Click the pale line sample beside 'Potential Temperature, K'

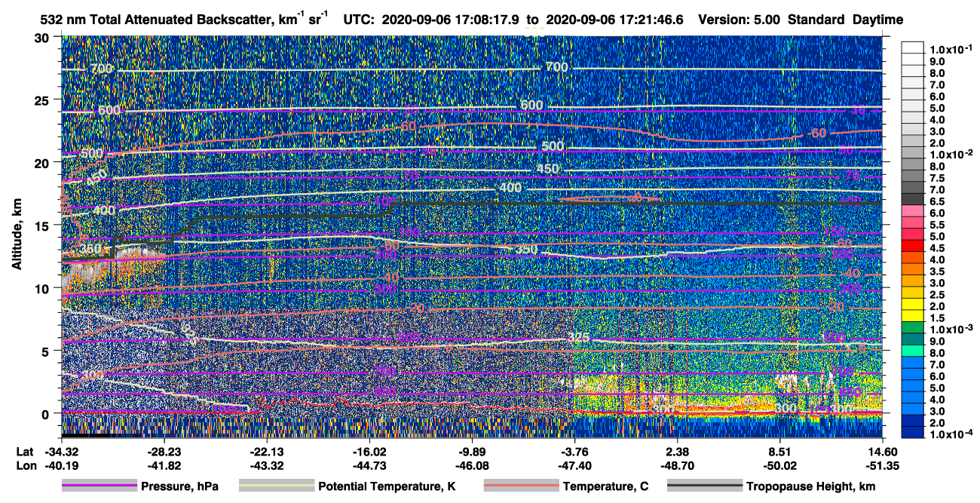tap(276, 486)
